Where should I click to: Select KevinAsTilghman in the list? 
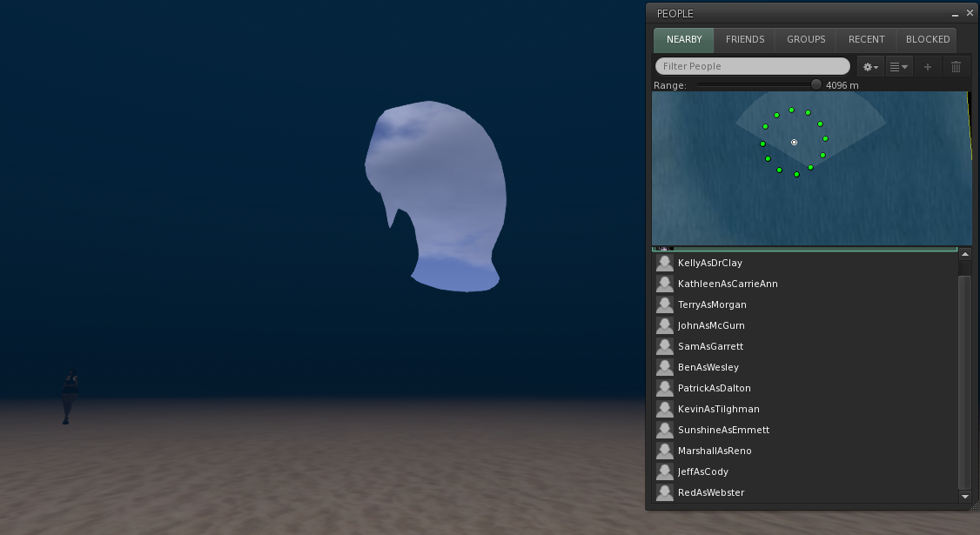pyautogui.click(x=806, y=409)
